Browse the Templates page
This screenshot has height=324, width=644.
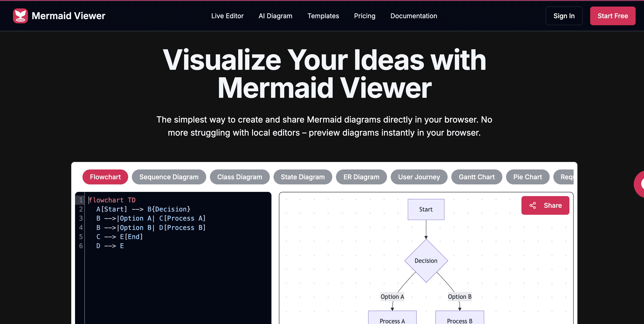tap(323, 16)
